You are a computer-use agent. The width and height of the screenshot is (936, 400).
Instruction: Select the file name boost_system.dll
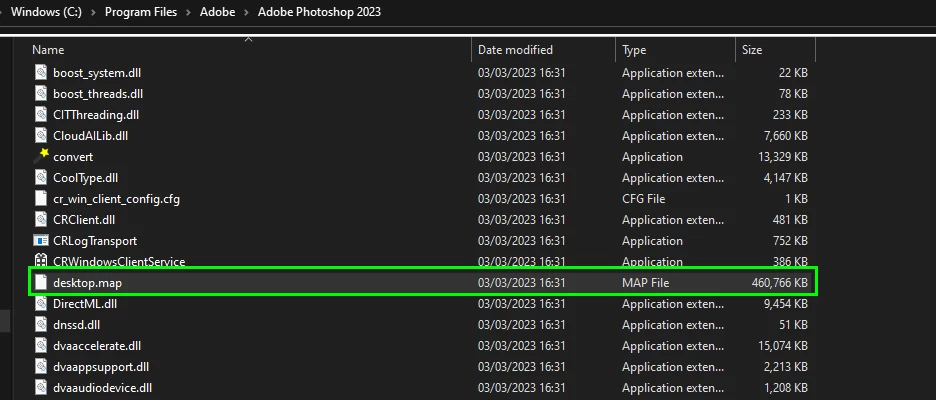[97, 73]
